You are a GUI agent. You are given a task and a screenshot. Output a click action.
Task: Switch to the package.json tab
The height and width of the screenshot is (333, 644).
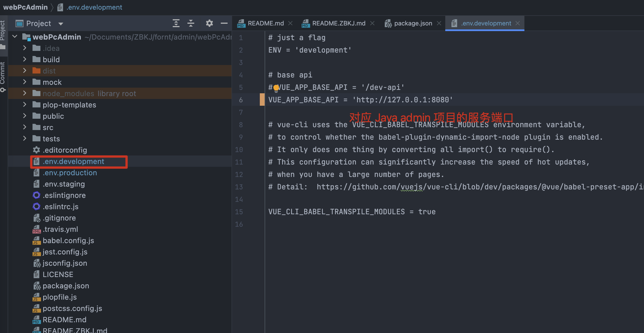click(x=413, y=23)
